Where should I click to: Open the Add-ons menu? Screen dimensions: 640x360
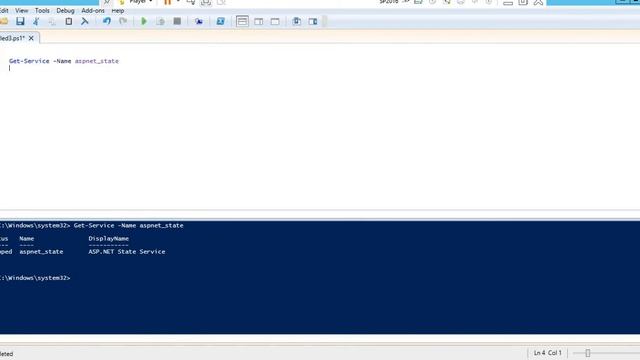pos(93,11)
